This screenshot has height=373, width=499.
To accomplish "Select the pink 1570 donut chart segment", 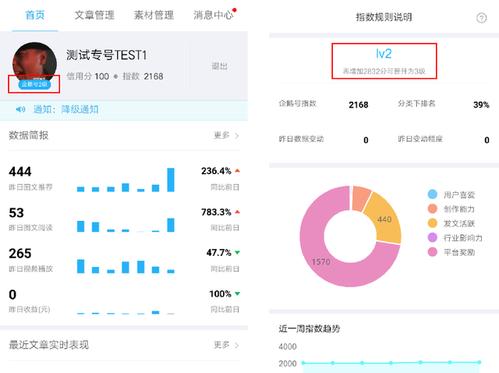I will tap(321, 262).
